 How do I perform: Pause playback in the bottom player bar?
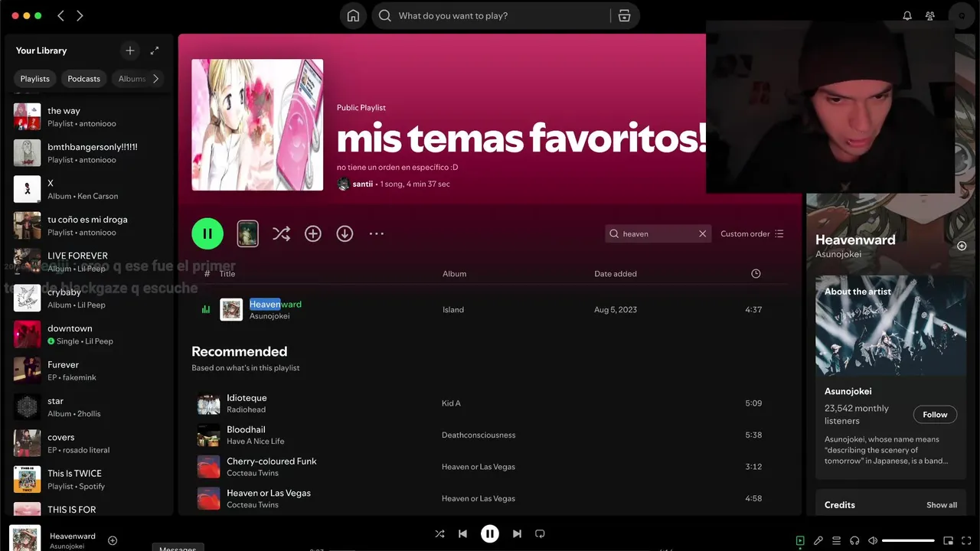(x=490, y=533)
